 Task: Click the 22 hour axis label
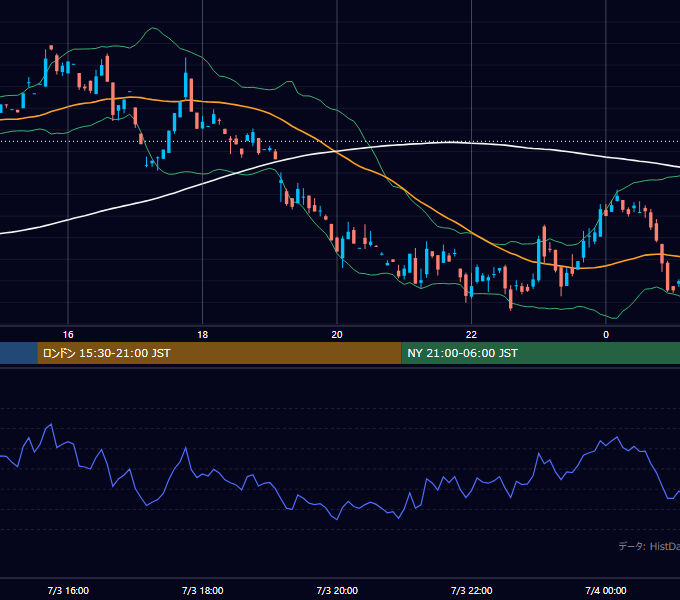click(x=471, y=335)
